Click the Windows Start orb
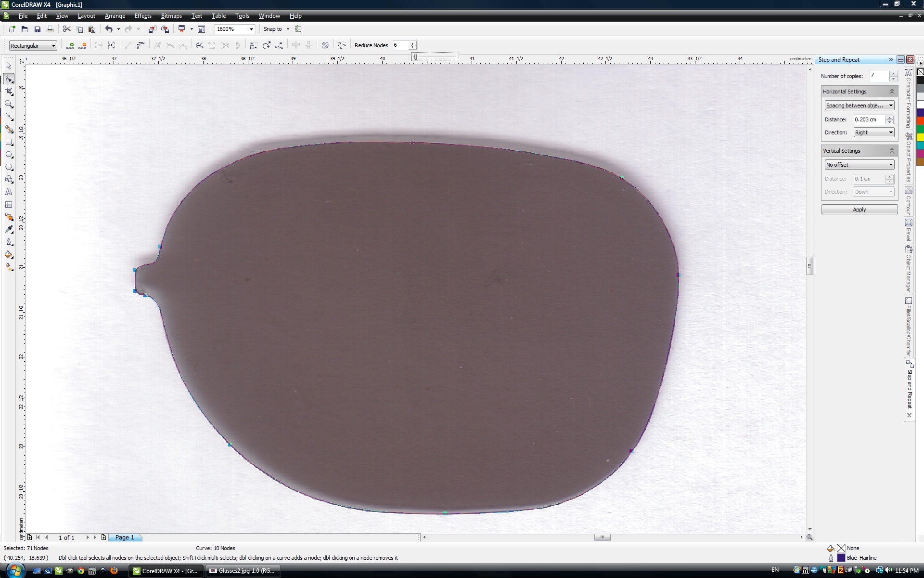 [15, 570]
